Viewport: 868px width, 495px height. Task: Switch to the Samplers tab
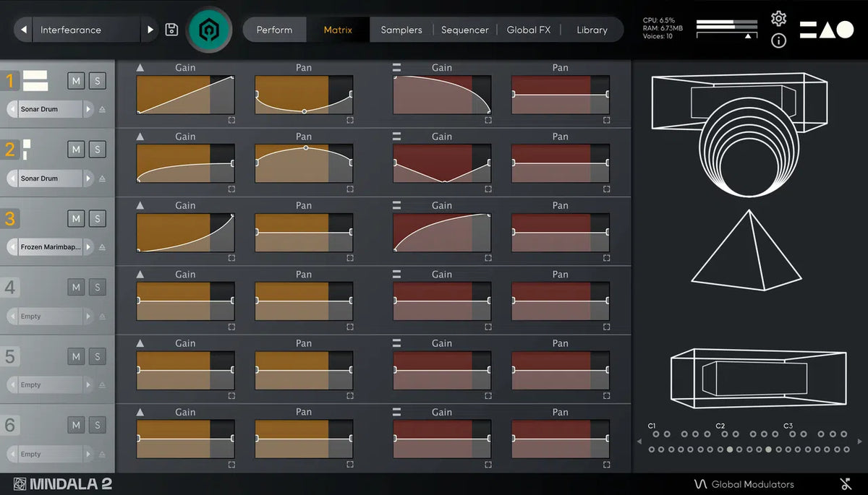(401, 30)
